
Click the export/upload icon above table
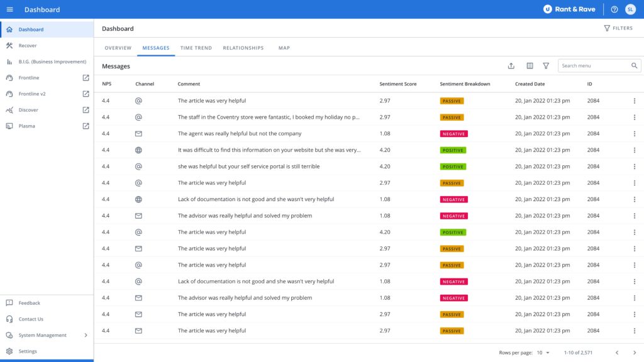click(511, 65)
